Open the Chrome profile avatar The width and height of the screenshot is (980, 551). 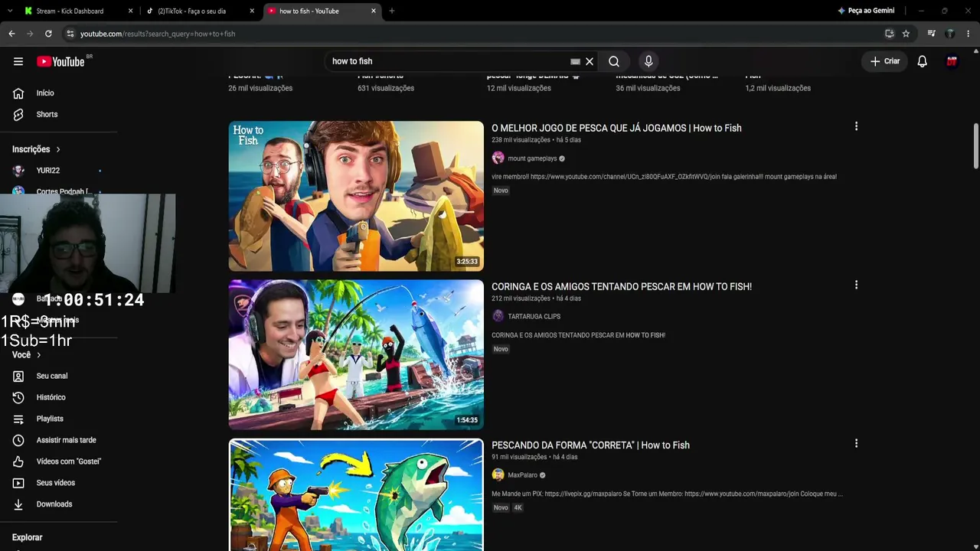pos(950,34)
